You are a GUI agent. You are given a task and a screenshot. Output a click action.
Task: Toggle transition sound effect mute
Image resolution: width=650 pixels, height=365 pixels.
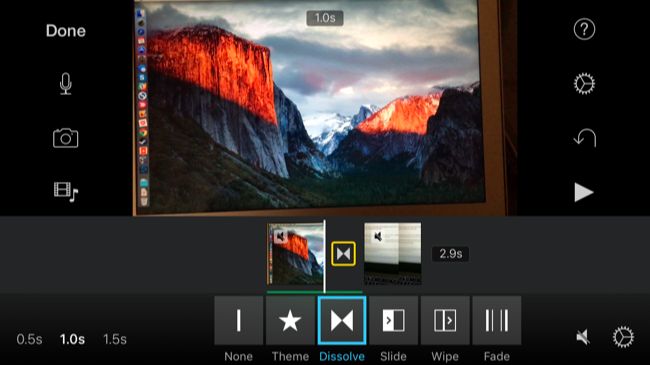pos(583,337)
